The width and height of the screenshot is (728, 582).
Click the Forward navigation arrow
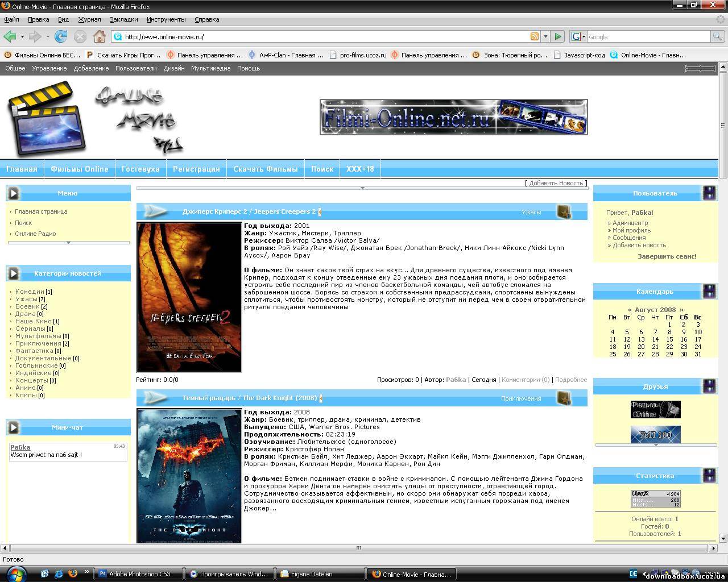(x=35, y=36)
